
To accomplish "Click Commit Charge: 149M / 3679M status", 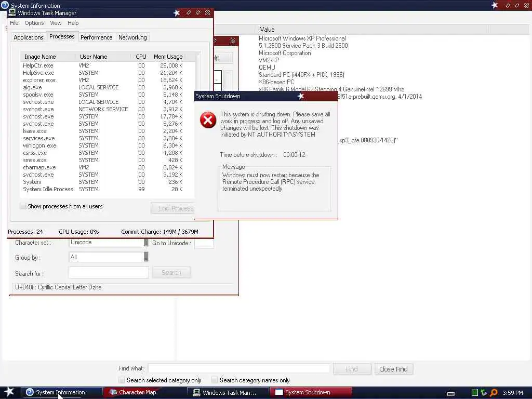I will [159, 232].
